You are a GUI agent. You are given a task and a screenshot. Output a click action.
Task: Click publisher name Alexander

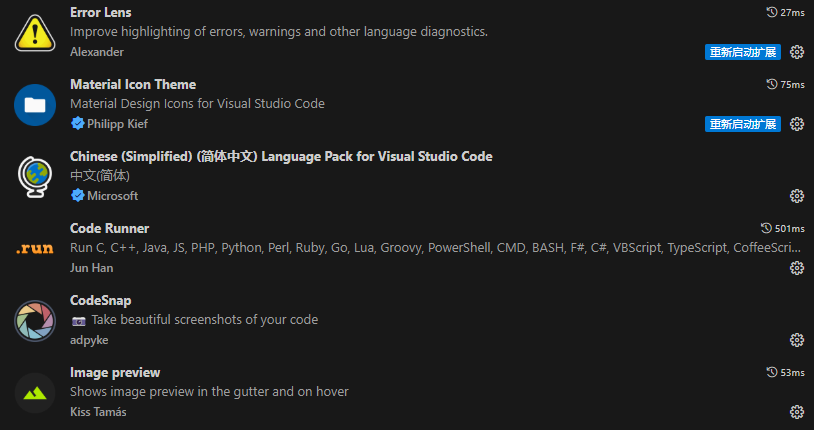click(x=97, y=52)
